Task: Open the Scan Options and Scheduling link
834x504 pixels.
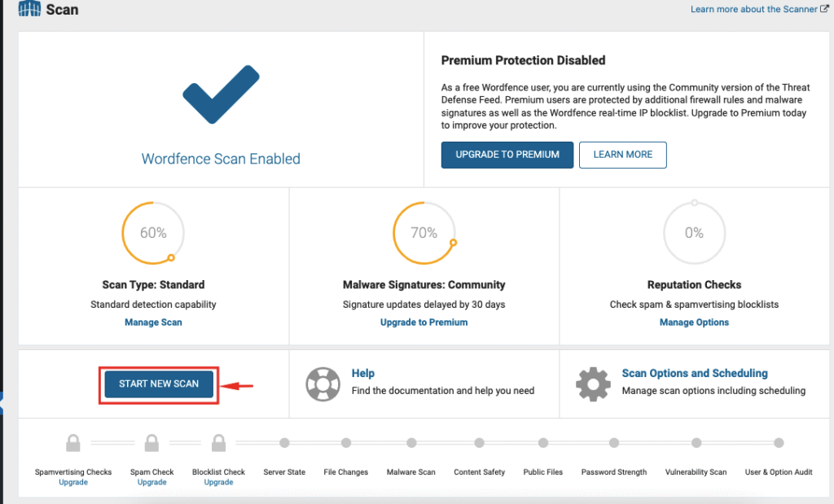Action: tap(695, 373)
